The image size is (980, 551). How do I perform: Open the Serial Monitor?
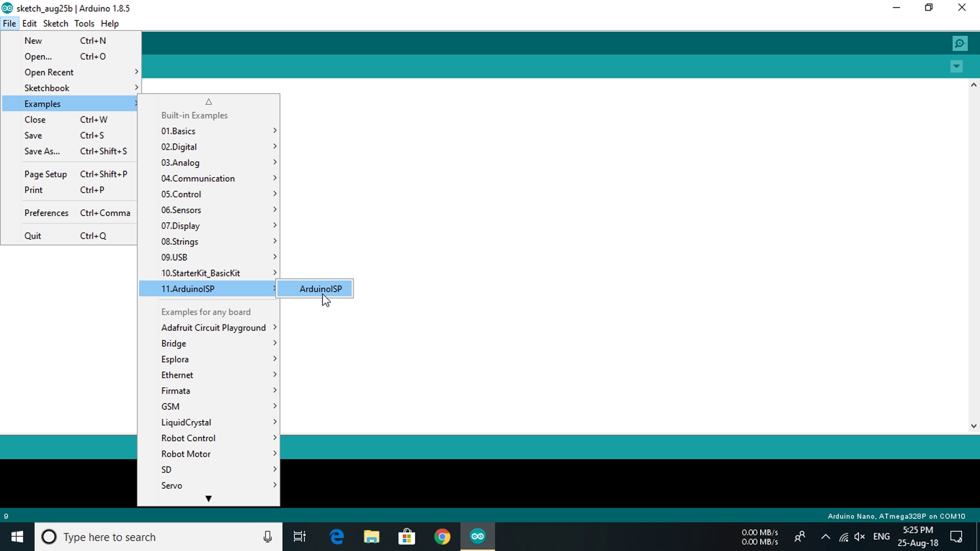pos(960,43)
